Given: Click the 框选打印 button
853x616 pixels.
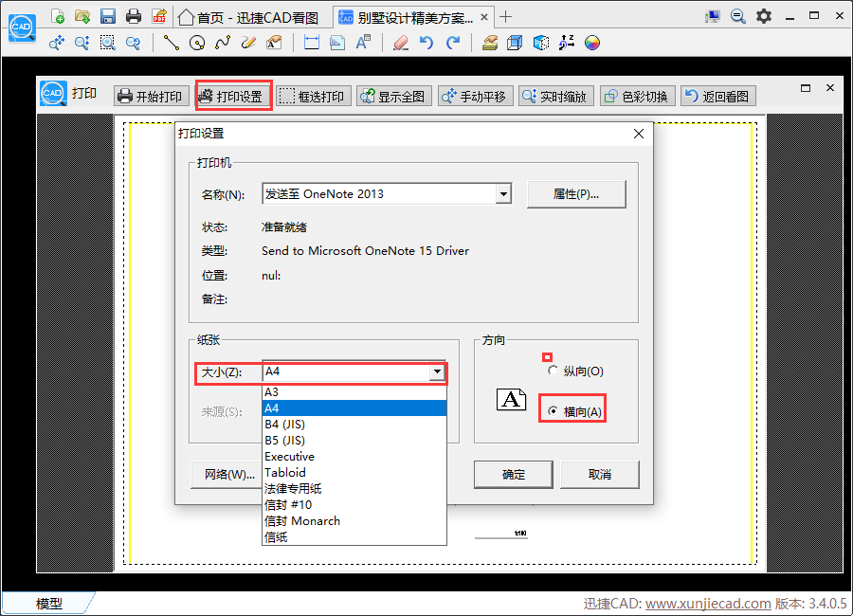Looking at the screenshot, I should (x=314, y=97).
